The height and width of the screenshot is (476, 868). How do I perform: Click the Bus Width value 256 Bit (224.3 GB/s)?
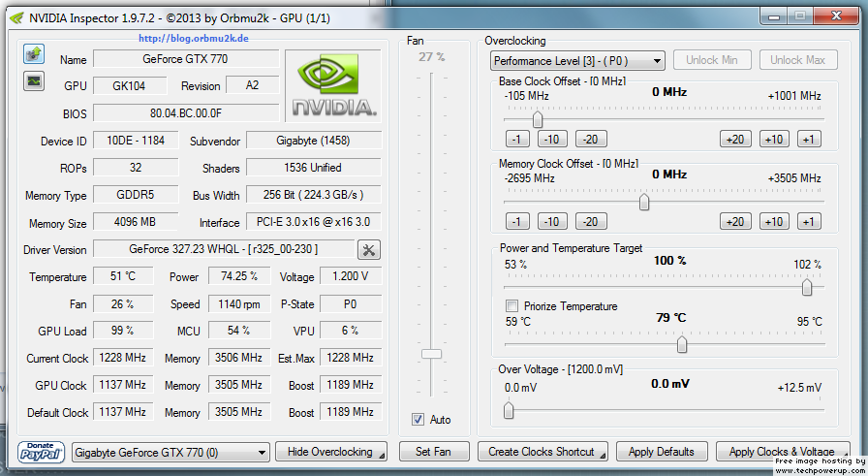click(x=313, y=195)
